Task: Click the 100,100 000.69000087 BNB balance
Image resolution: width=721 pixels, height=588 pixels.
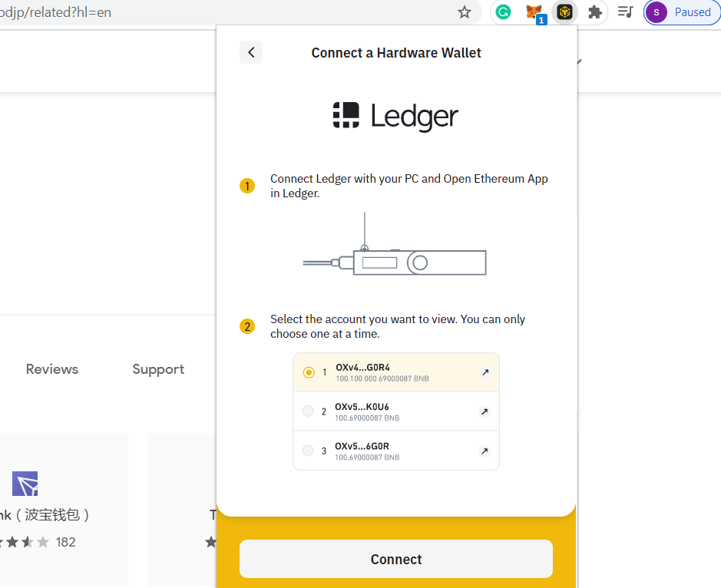Action: click(382, 378)
